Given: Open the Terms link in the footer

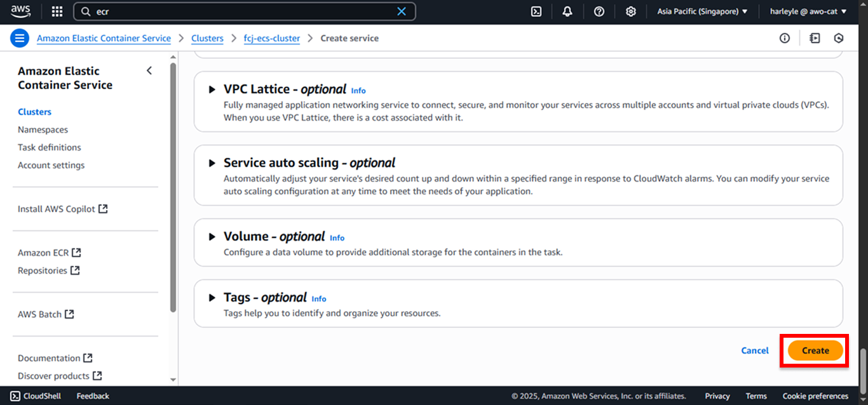Looking at the screenshot, I should 756,396.
